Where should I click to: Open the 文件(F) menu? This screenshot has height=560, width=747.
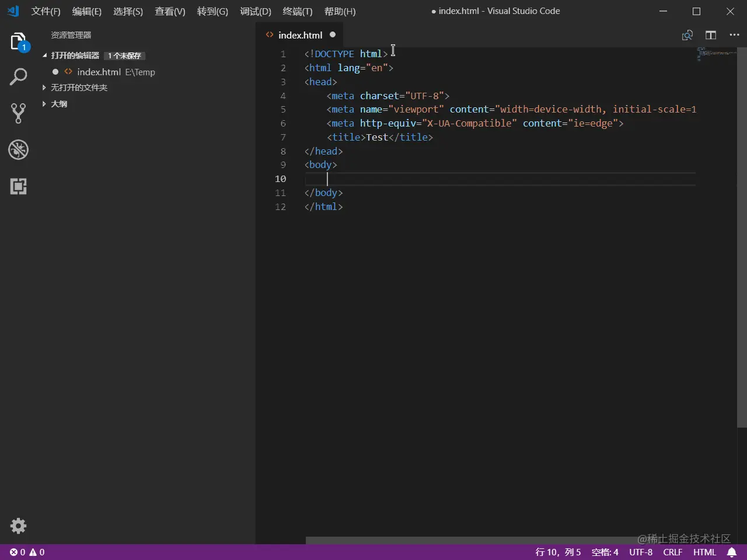(46, 11)
